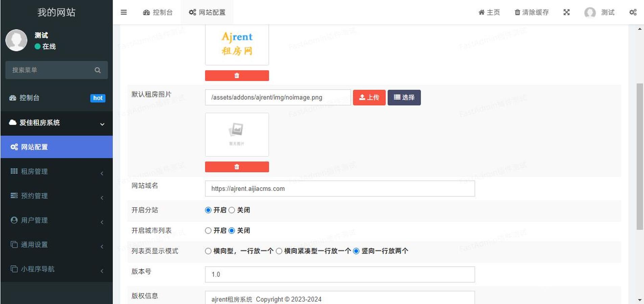Viewport: 644px width, 304px height.
Task: Choose 横向紧凑型一行放一个 display mode
Action: [x=279, y=251]
